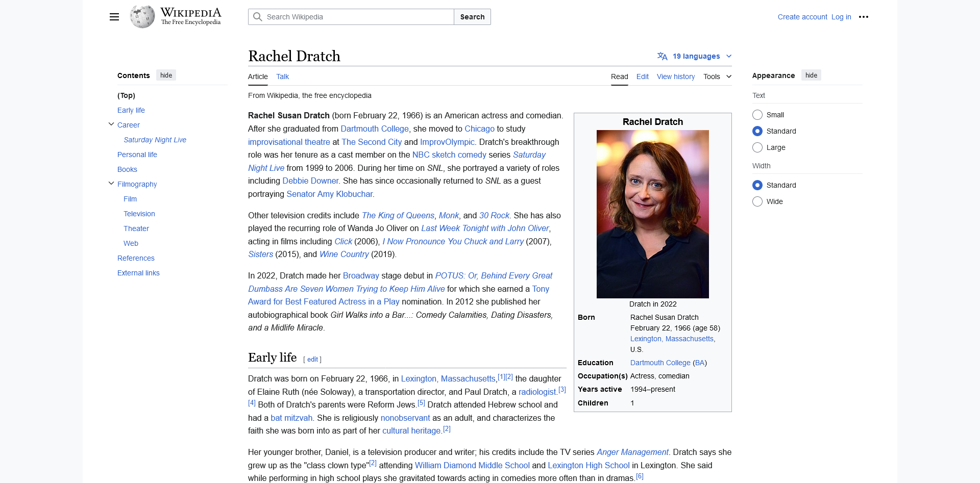Open the hamburger main menu
Screen dimensions: 980x483
click(114, 17)
